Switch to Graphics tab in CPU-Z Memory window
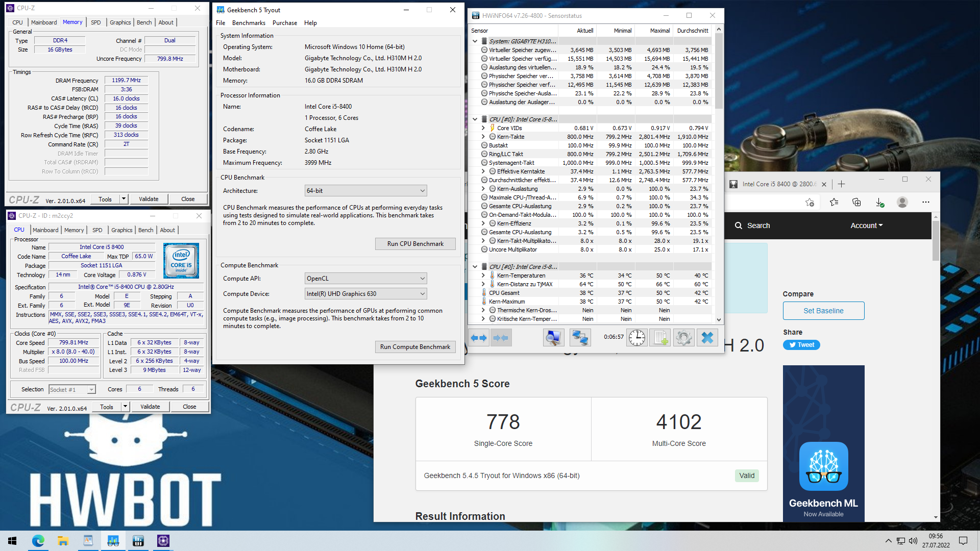Image resolution: width=980 pixels, height=551 pixels. [120, 22]
